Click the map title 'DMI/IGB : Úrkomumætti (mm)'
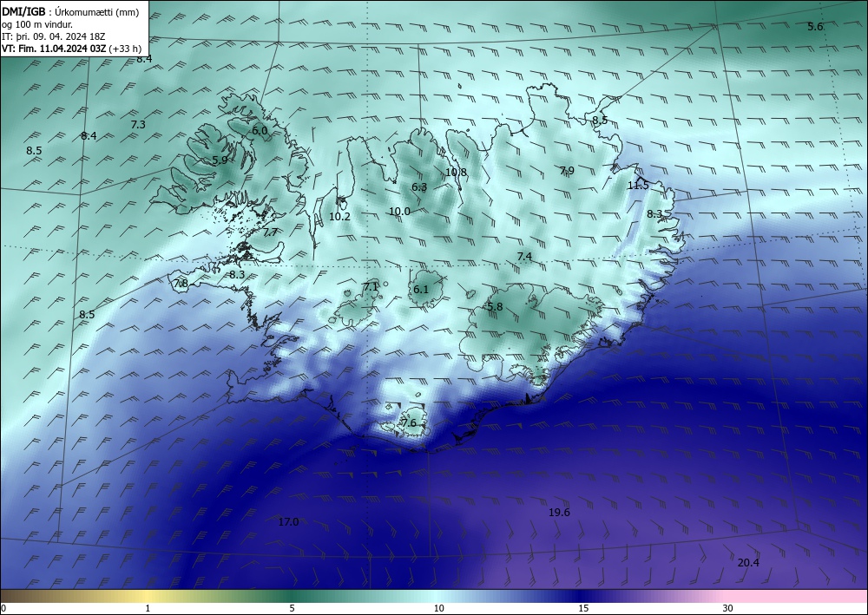The image size is (868, 615). pyautogui.click(x=70, y=11)
